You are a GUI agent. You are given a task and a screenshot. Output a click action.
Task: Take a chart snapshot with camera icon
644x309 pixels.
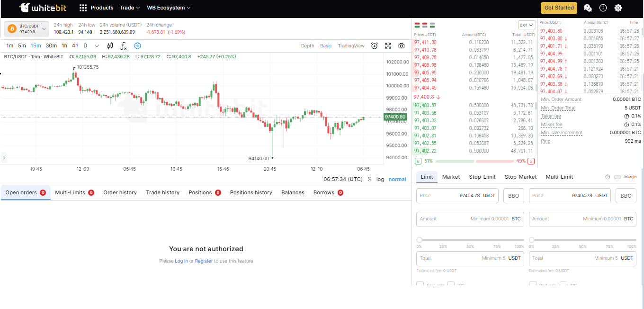pos(402,46)
